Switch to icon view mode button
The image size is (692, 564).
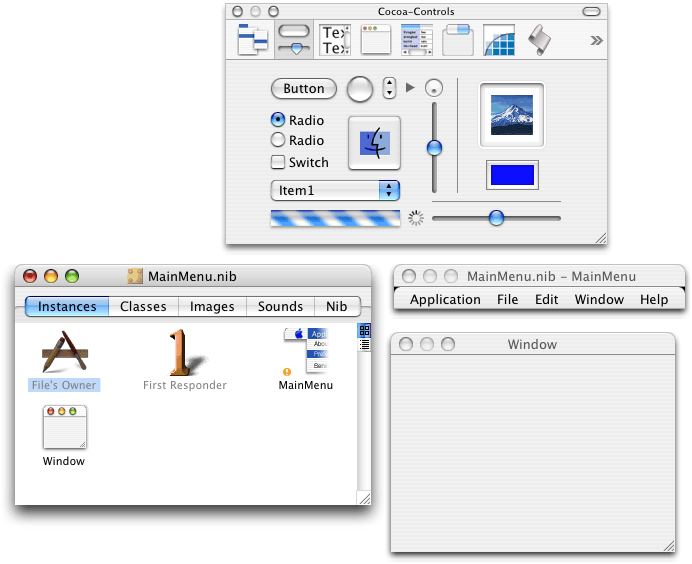click(x=364, y=331)
